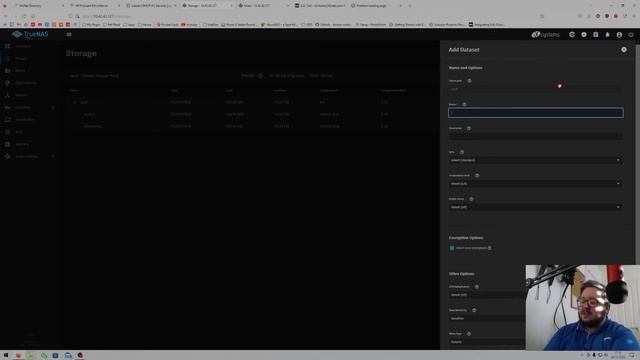Open the Windows Start menu
This screenshot has width=640, height=360.
[x=6, y=356]
